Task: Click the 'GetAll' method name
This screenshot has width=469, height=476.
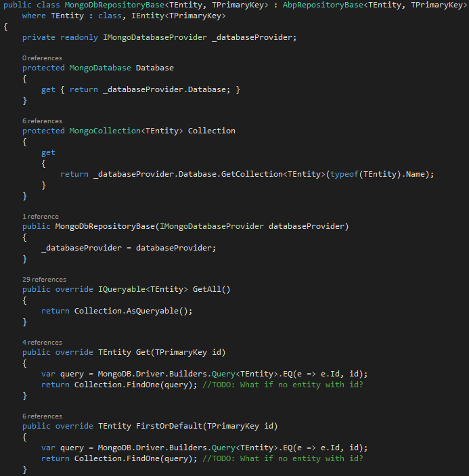Action: [x=207, y=289]
